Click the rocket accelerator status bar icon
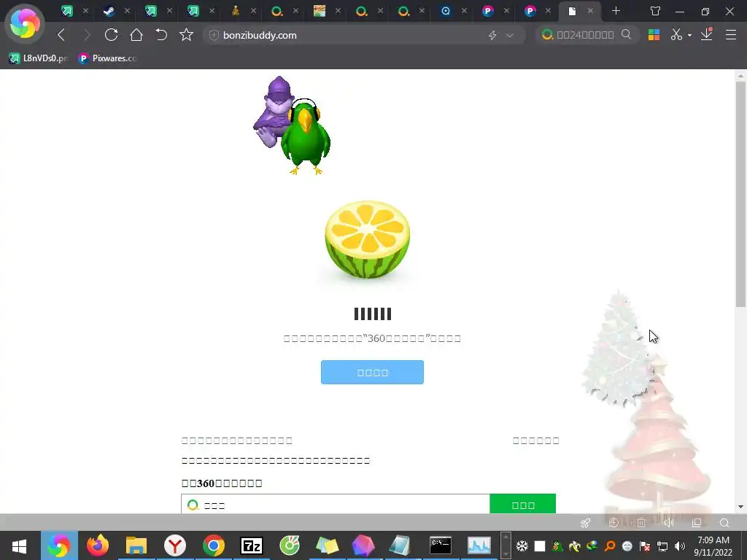747x560 pixels. (x=585, y=523)
